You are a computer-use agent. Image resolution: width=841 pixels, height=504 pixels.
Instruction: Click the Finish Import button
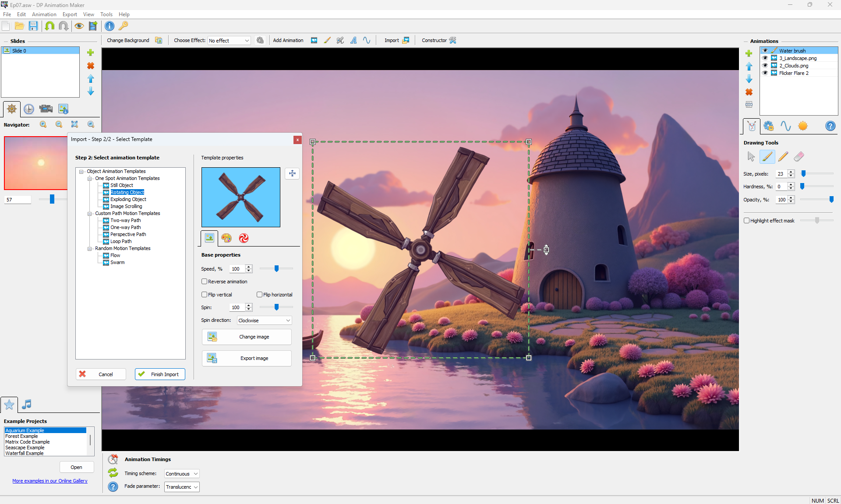[160, 374]
